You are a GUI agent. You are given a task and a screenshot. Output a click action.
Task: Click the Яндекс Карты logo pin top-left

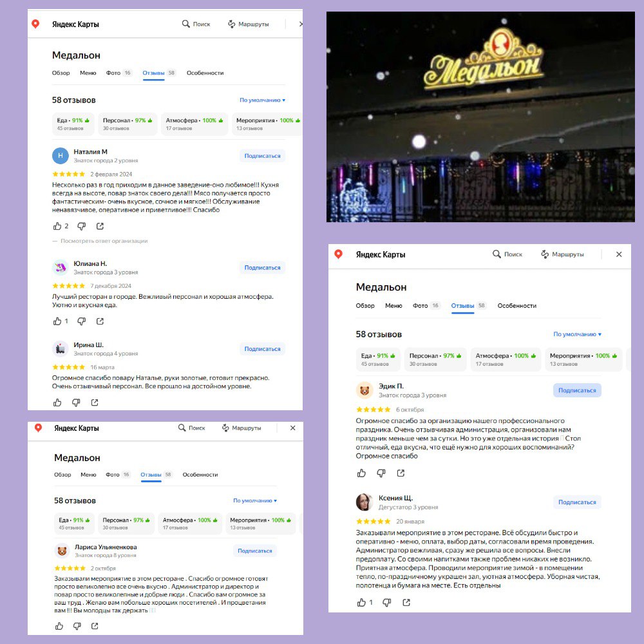coord(35,24)
